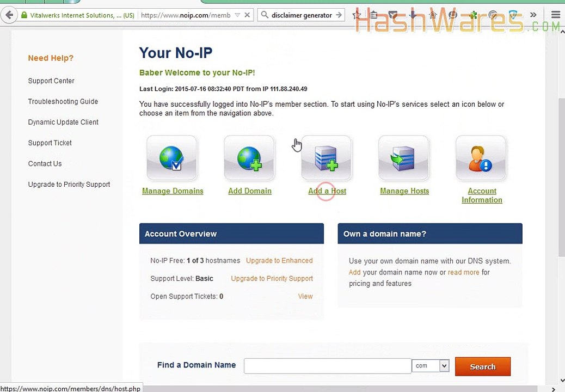Click the Baber Welcome to your No-IP! text
The width and height of the screenshot is (565, 392).
pos(197,73)
